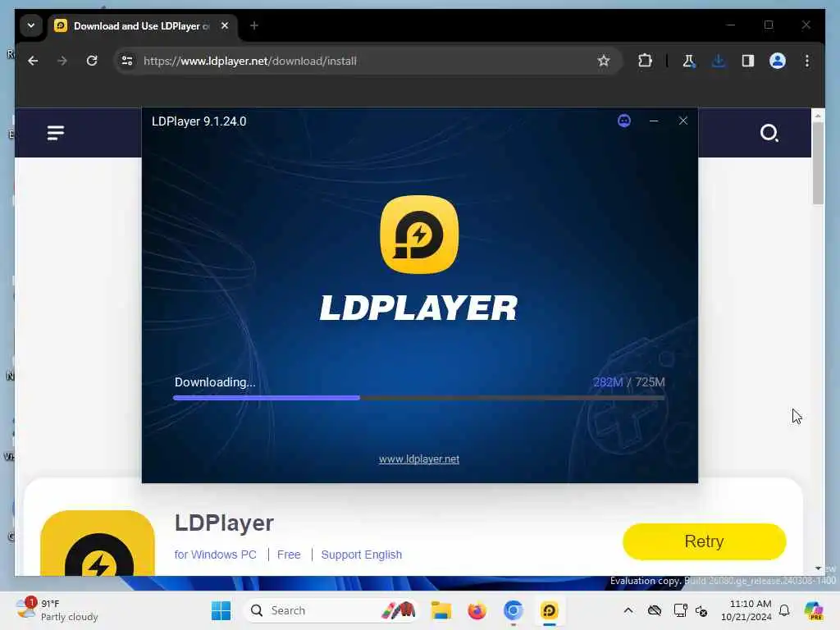Open Chrome Labs flask icon
840x630 pixels.
(689, 61)
